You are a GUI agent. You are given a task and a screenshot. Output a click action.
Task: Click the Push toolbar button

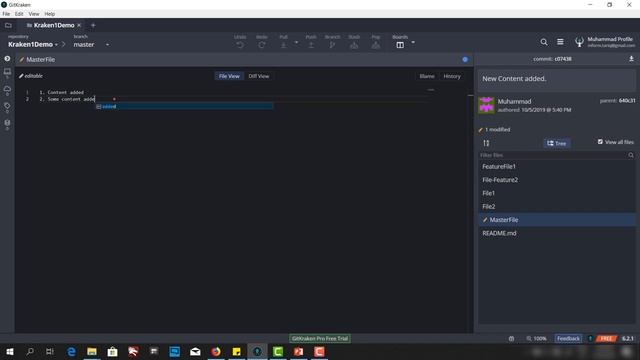coord(311,42)
